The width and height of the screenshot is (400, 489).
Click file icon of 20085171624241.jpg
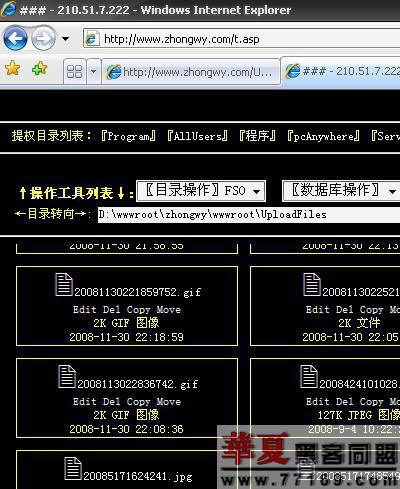pyautogui.click(x=73, y=468)
